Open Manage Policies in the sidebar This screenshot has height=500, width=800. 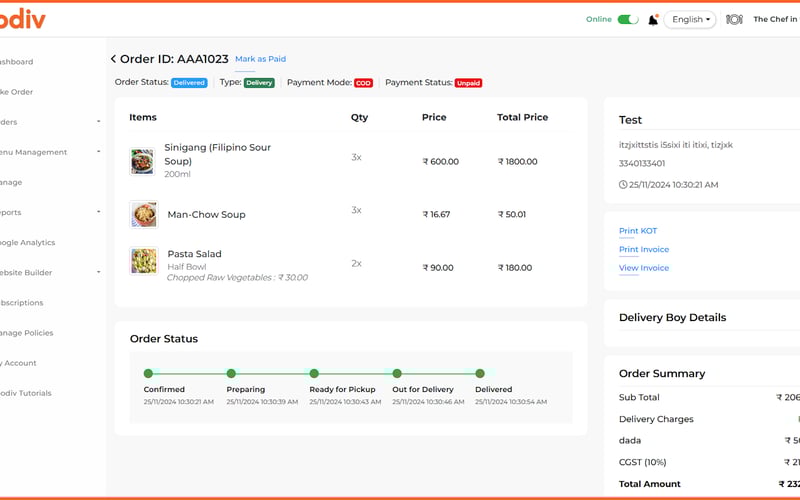point(27,333)
